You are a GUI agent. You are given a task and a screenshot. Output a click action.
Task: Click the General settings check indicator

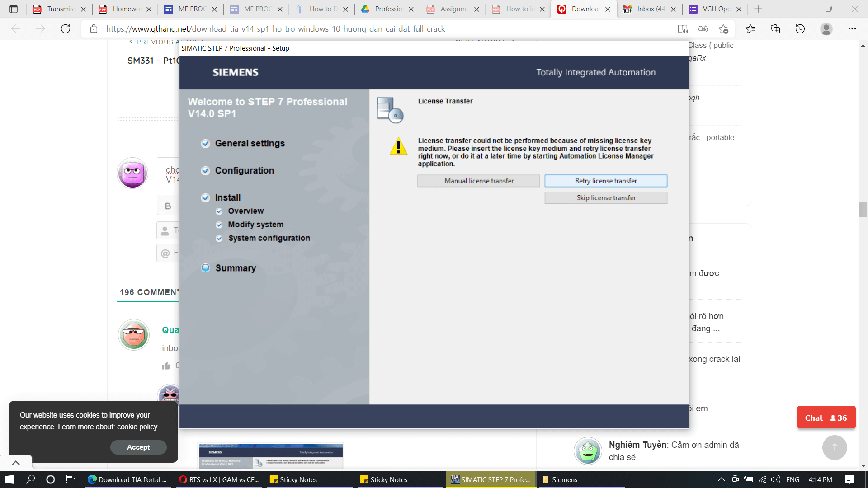[x=206, y=144]
